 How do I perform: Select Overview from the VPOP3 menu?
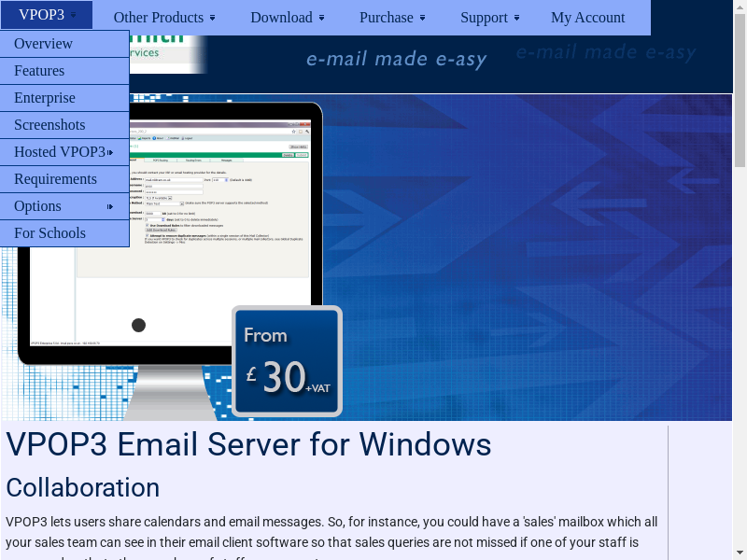point(64,44)
